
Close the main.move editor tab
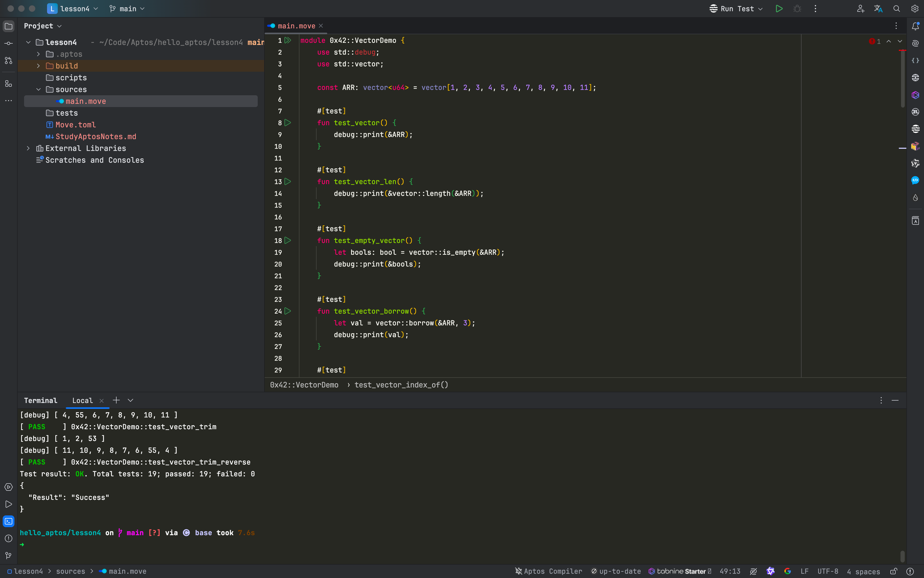coord(321,26)
